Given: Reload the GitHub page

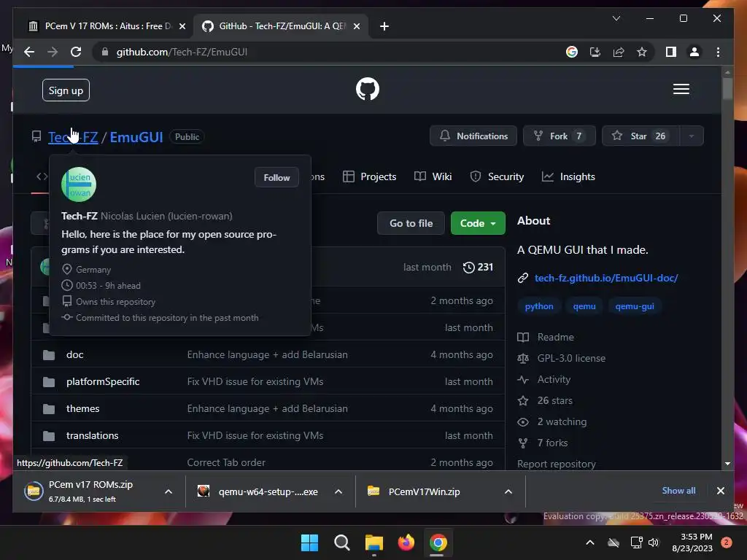Looking at the screenshot, I should 76,52.
